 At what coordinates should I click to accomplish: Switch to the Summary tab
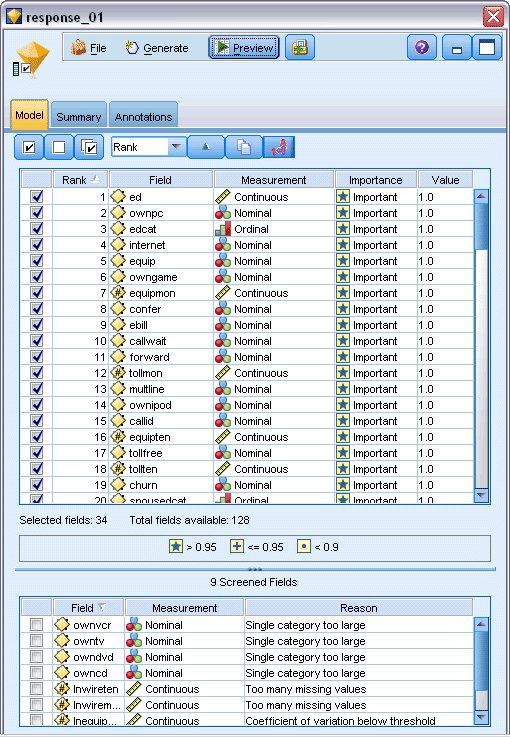[78, 117]
